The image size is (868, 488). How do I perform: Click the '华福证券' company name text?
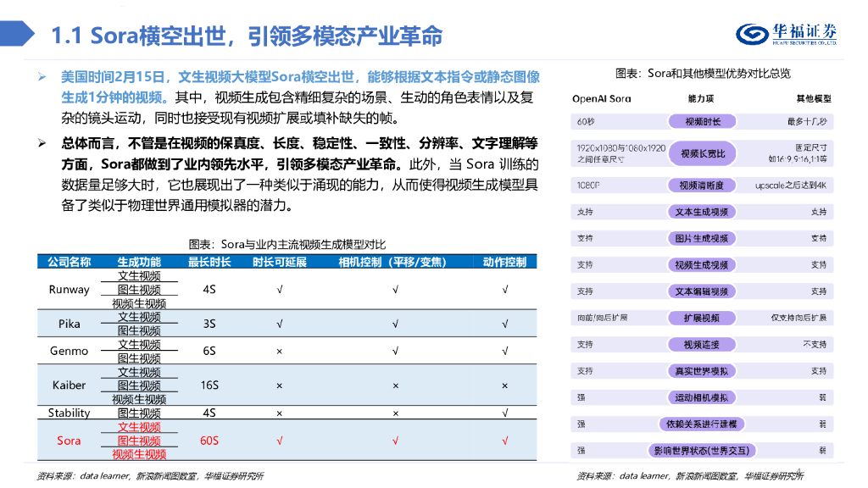coord(805,30)
